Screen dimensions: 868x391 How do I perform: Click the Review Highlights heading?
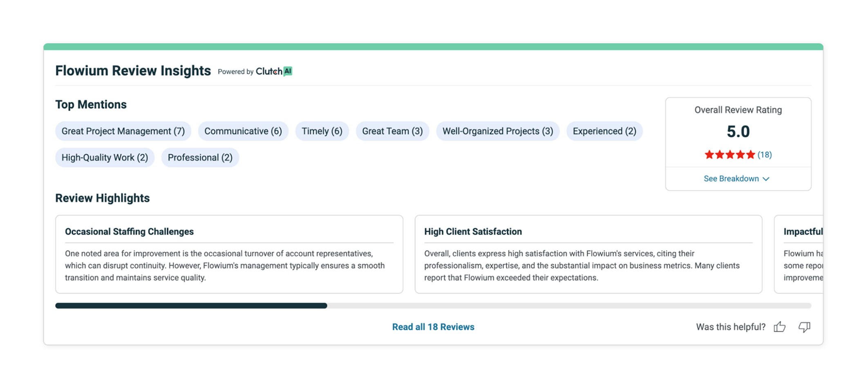[x=102, y=198]
